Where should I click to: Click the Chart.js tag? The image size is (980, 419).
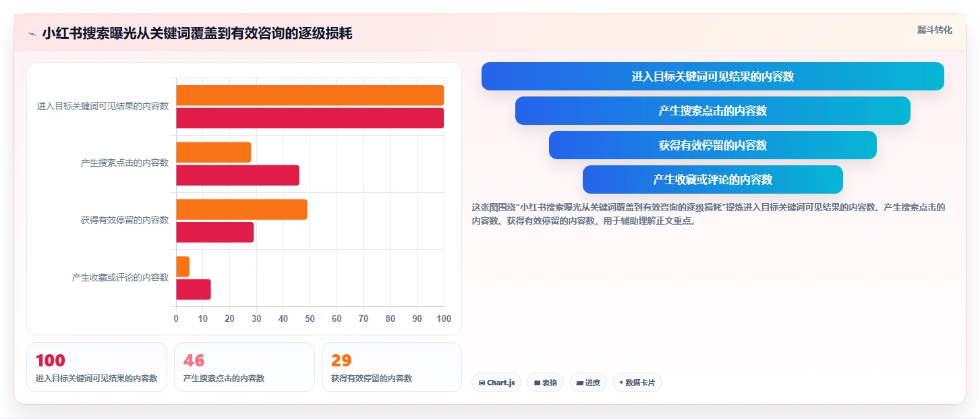tap(496, 383)
